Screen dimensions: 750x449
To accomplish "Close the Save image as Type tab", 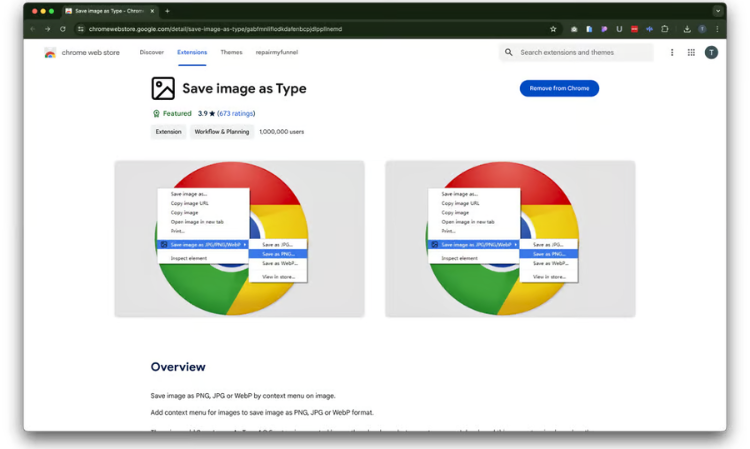I will click(152, 11).
